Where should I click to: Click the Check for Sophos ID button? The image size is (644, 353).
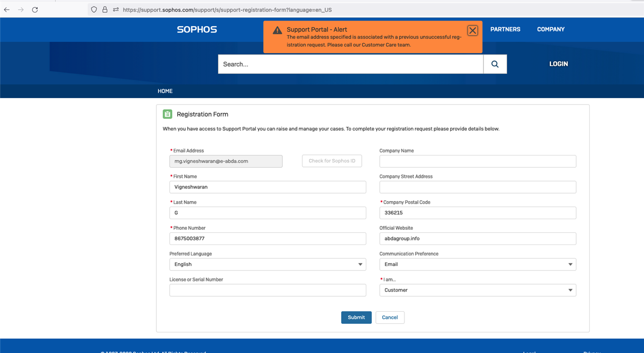pyautogui.click(x=332, y=161)
